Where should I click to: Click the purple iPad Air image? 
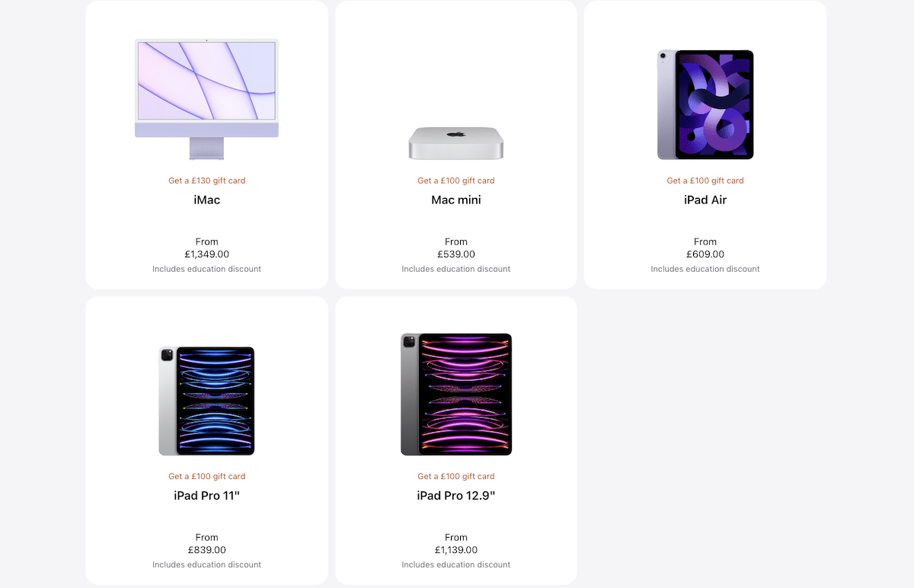[705, 105]
